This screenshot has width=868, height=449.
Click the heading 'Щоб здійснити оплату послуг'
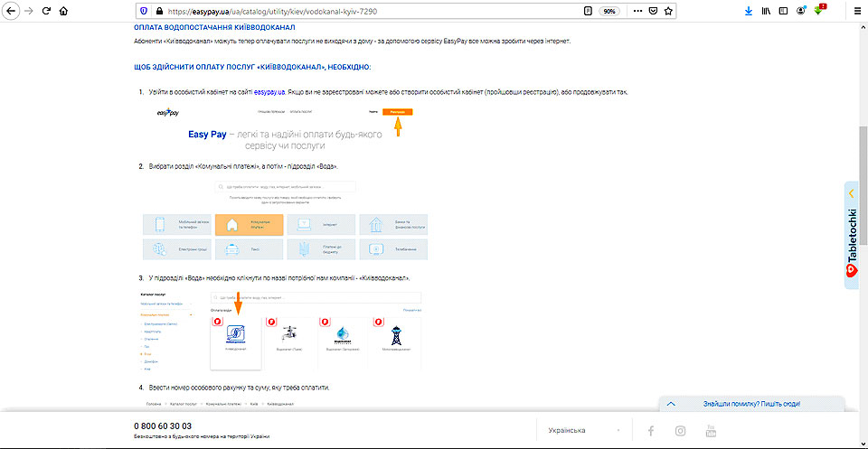(x=252, y=67)
